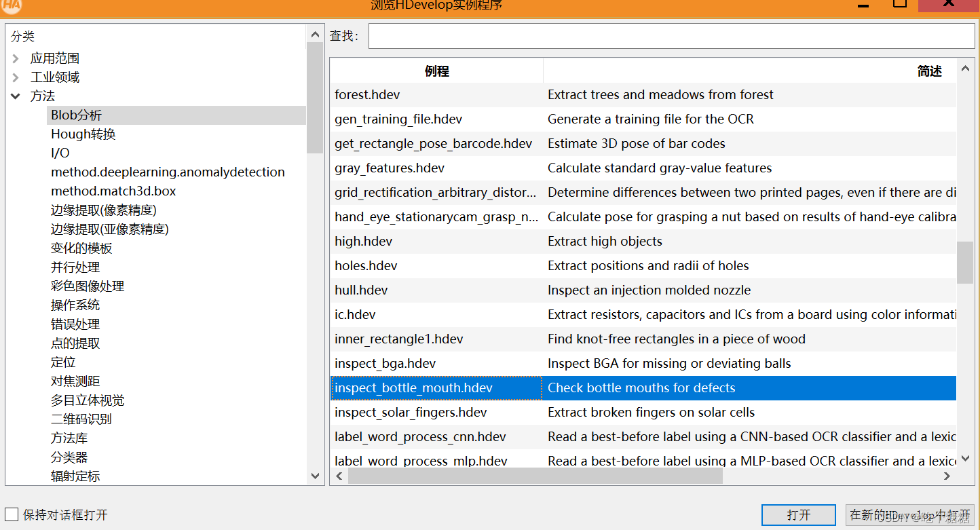
Task: Click the 打开 button
Action: click(x=799, y=515)
